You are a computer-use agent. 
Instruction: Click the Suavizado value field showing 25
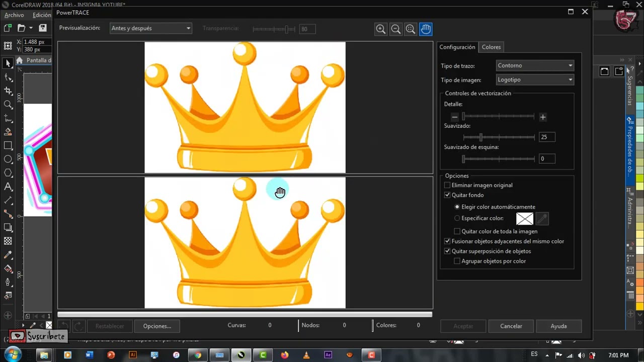click(547, 137)
